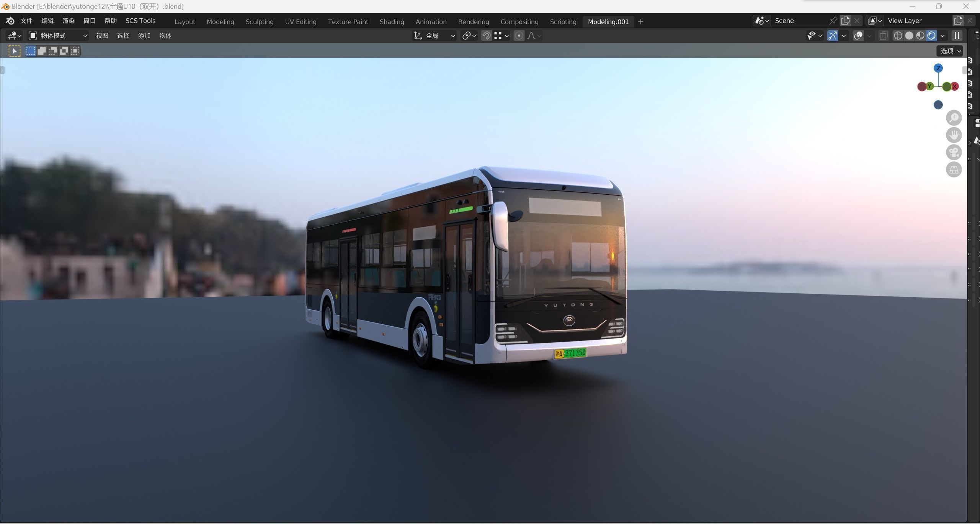Viewport: 980px width, 524px height.
Task: Switch to solid viewport shading
Action: 909,36
